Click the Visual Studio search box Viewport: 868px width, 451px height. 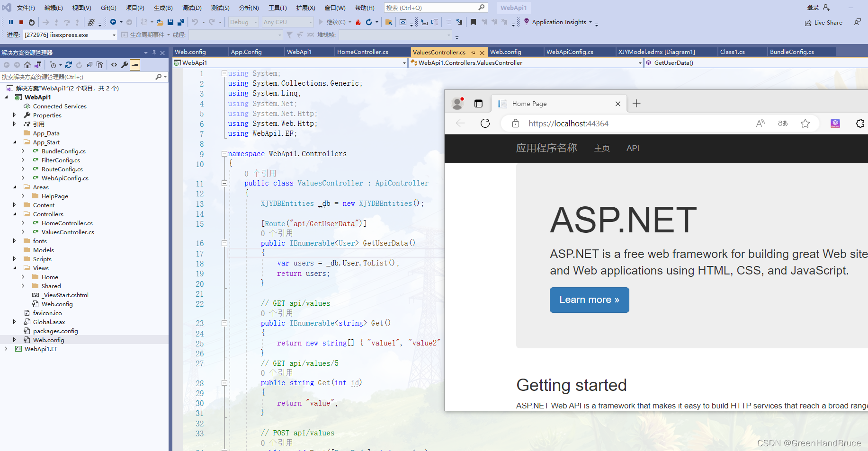(x=436, y=8)
